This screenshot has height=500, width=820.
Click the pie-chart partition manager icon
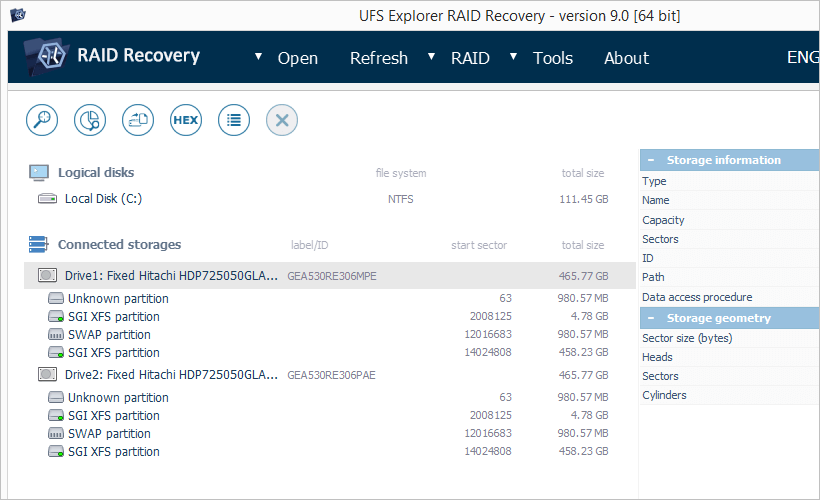[x=90, y=121]
